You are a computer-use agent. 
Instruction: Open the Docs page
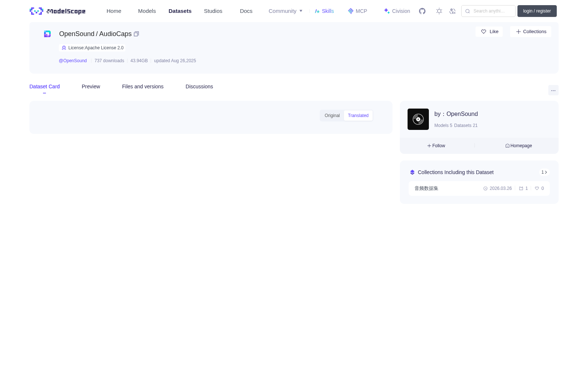point(246,11)
